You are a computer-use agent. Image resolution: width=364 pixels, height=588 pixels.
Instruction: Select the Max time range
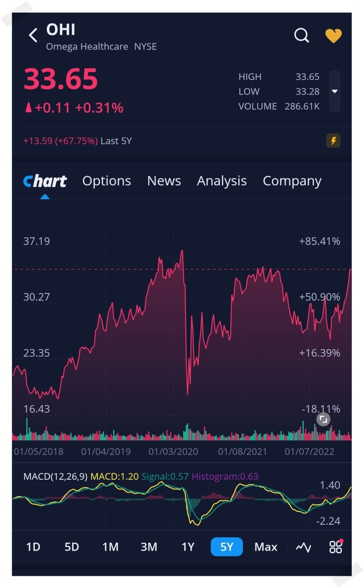pyautogui.click(x=266, y=547)
